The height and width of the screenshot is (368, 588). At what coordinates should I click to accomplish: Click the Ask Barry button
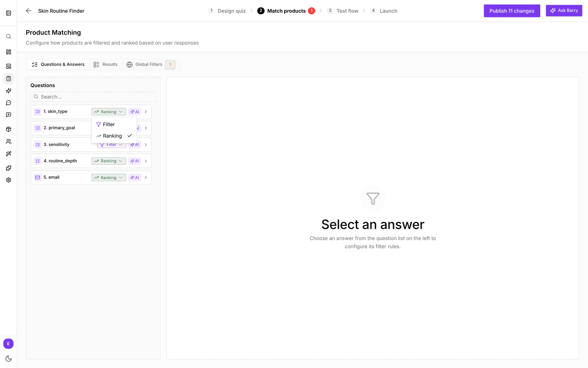coord(564,10)
